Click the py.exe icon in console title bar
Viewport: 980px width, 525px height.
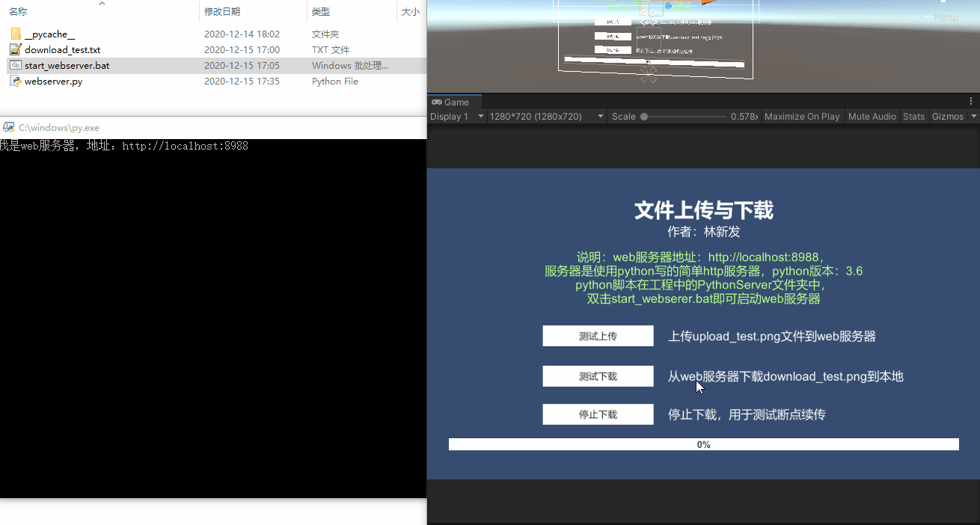pyautogui.click(x=10, y=128)
